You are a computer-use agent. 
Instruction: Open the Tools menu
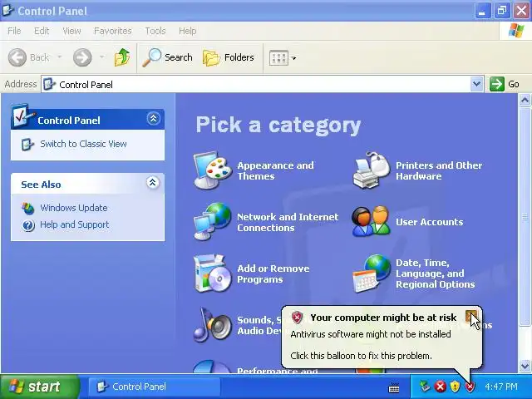(x=155, y=31)
